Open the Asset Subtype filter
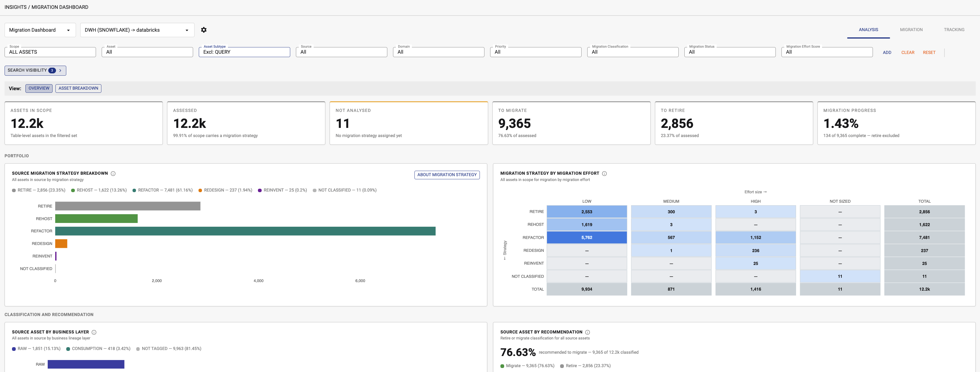980x372 pixels. click(244, 52)
